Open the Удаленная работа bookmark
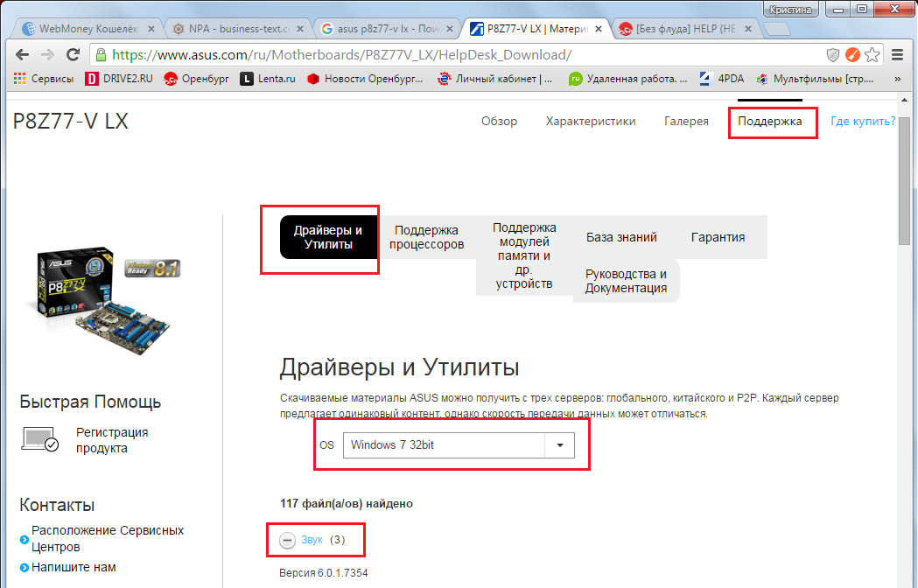Screen dimensions: 918x588 627,79
